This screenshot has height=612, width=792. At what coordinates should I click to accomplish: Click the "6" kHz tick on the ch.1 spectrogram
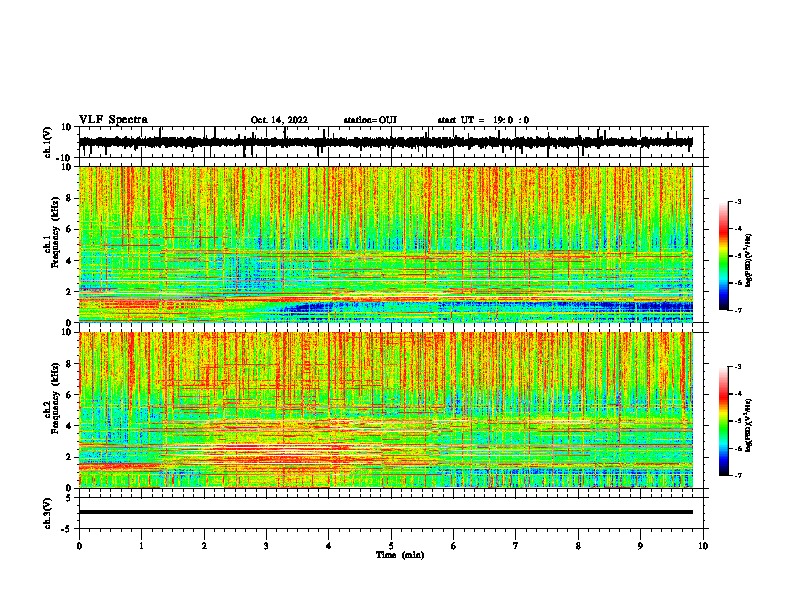tap(69, 229)
